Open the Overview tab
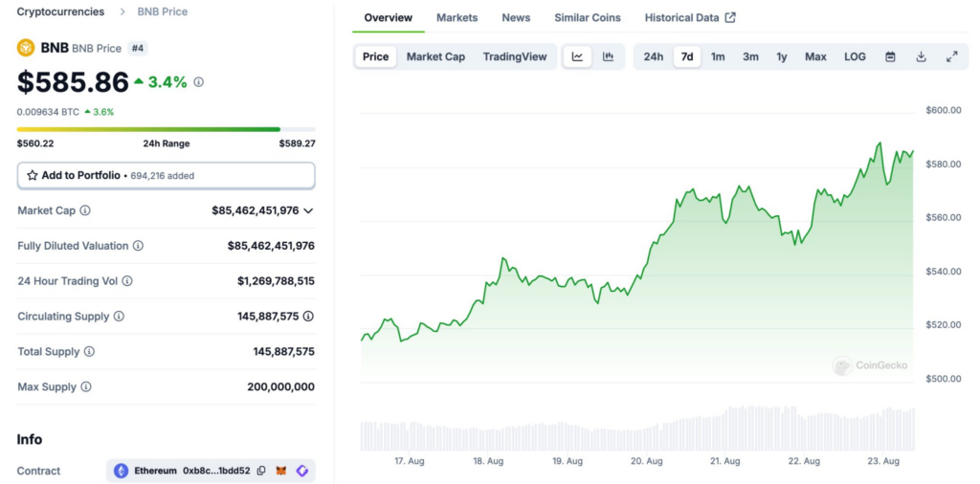 (389, 17)
